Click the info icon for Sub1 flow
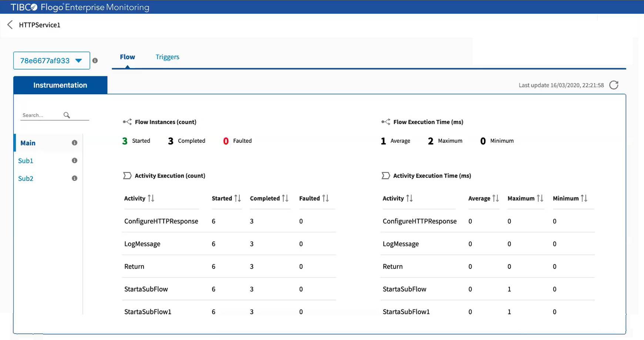This screenshot has width=644, height=340. (74, 161)
